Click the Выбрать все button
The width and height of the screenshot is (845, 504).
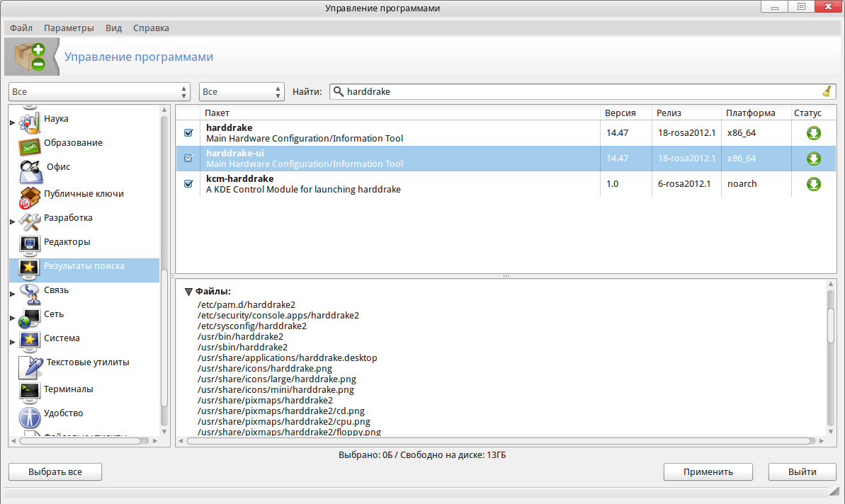tap(55, 471)
